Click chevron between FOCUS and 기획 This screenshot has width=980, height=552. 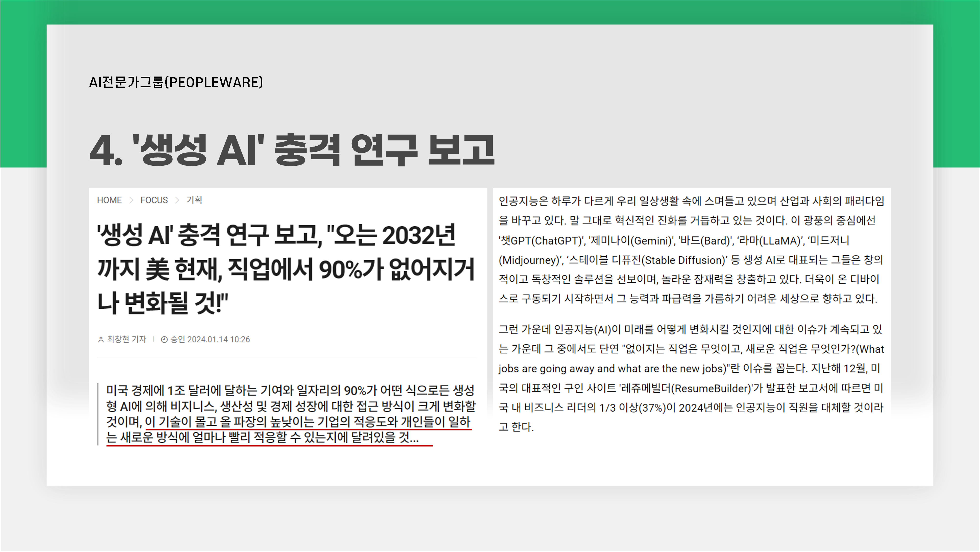pyautogui.click(x=177, y=200)
